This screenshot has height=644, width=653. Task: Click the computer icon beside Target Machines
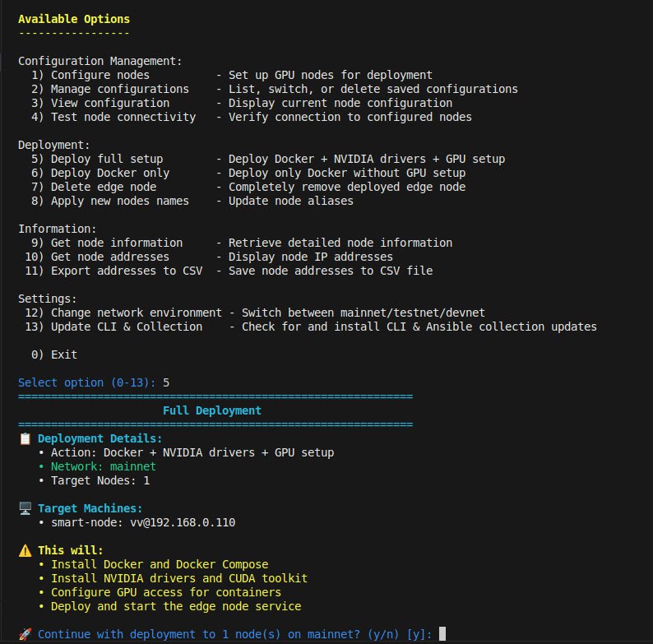coord(25,508)
